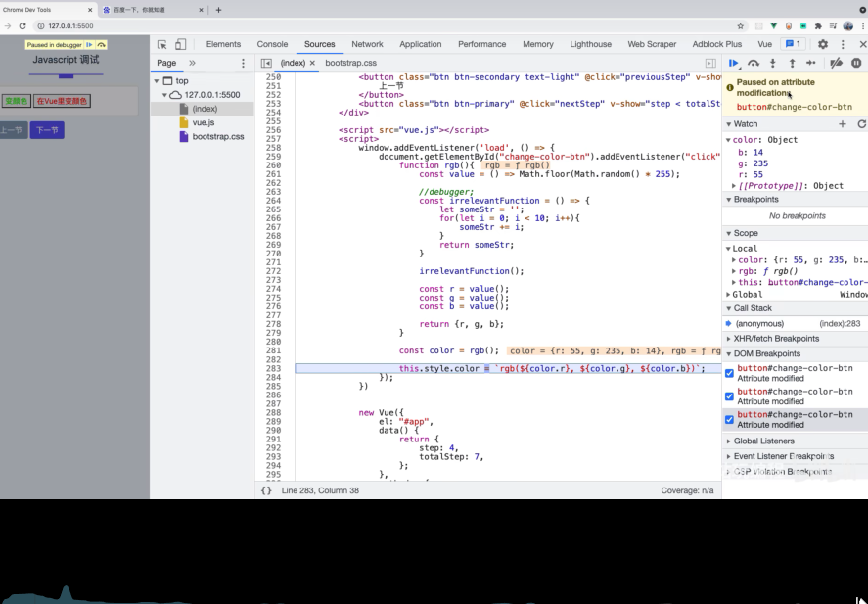The image size is (868, 604).
Task: Open DevTools three-dot customize menu
Action: coord(843,44)
